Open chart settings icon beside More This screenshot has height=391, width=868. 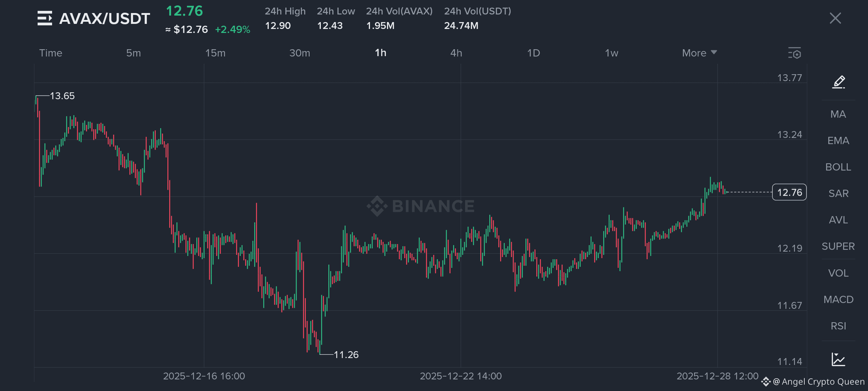795,53
